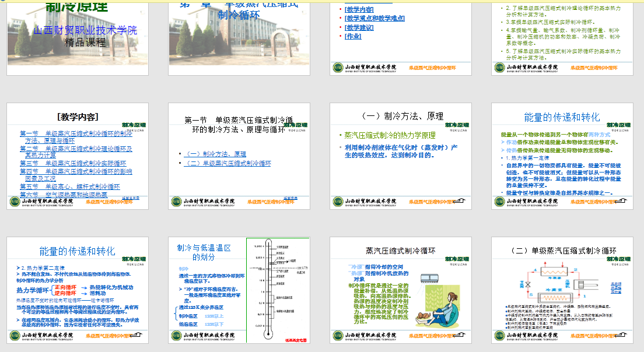644x352 pixels.
Task: Click the [教学内容] heading on the contents slide
Action: point(78,117)
